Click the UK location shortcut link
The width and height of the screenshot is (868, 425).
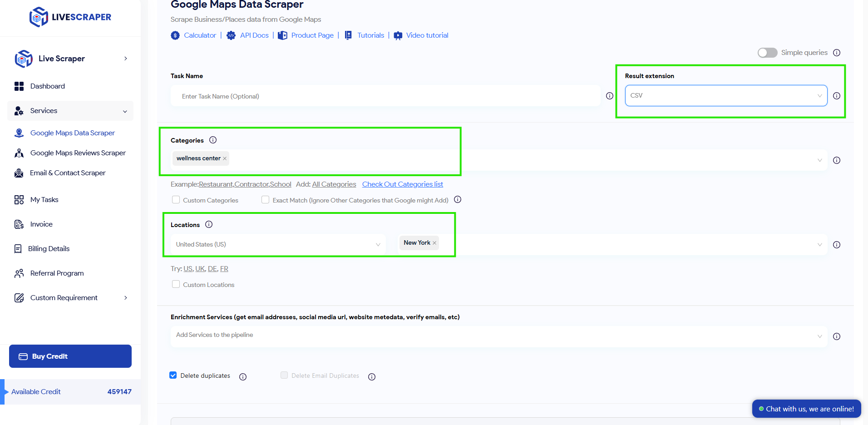200,269
